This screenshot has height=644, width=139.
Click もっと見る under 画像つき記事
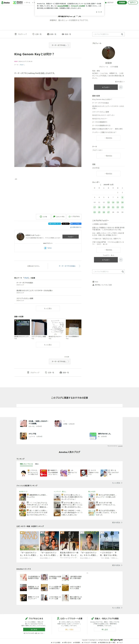click(48, 345)
